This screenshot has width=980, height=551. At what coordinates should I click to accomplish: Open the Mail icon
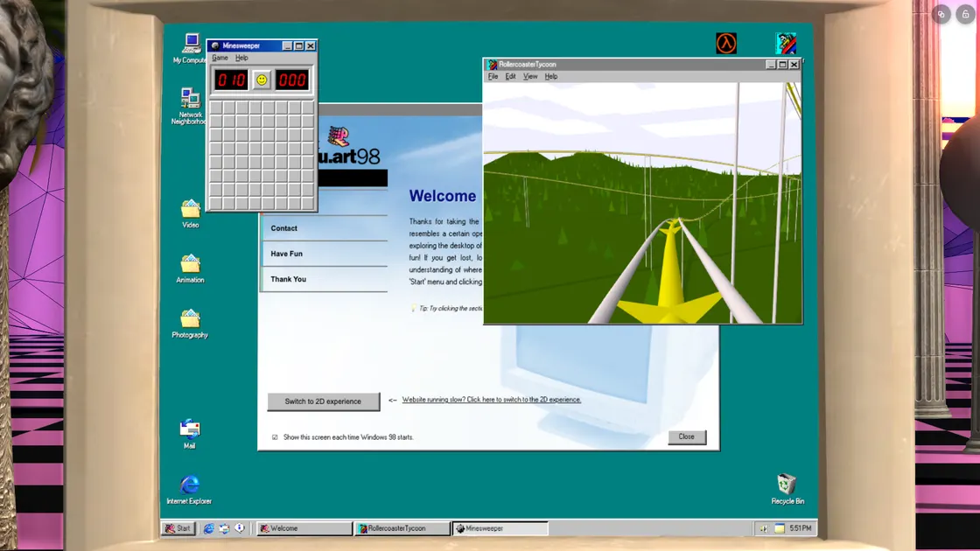[x=189, y=428]
